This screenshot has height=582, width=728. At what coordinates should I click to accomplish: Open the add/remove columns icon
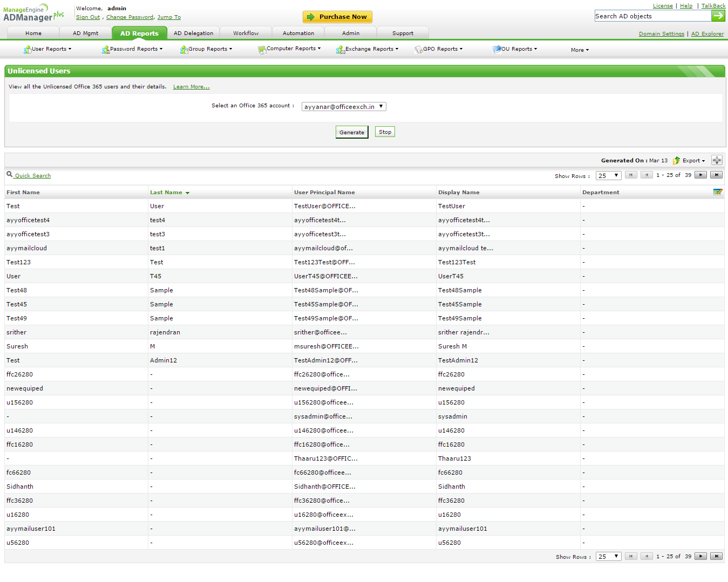[x=717, y=192]
